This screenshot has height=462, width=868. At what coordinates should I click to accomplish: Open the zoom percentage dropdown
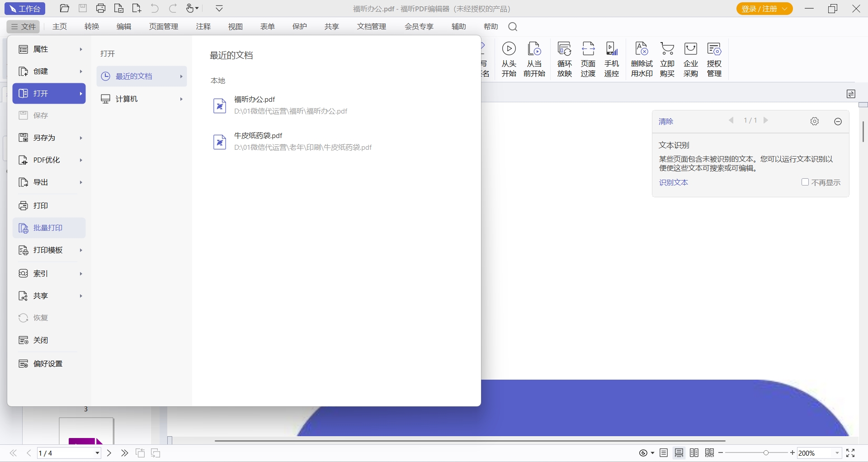(837, 453)
